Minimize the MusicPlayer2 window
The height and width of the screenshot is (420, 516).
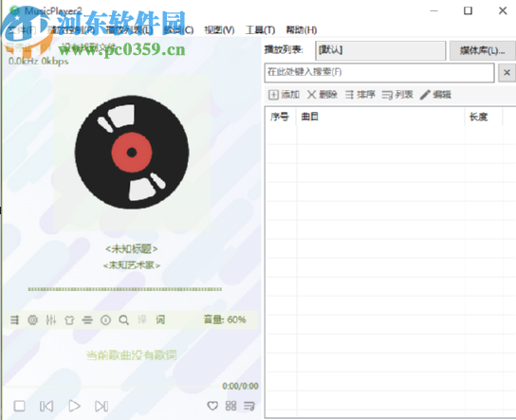(434, 10)
